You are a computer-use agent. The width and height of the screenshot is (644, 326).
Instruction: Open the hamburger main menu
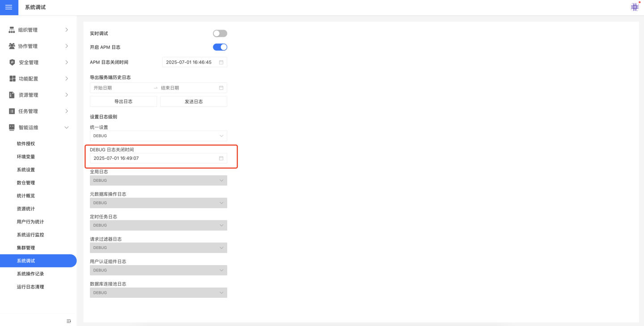pos(9,7)
